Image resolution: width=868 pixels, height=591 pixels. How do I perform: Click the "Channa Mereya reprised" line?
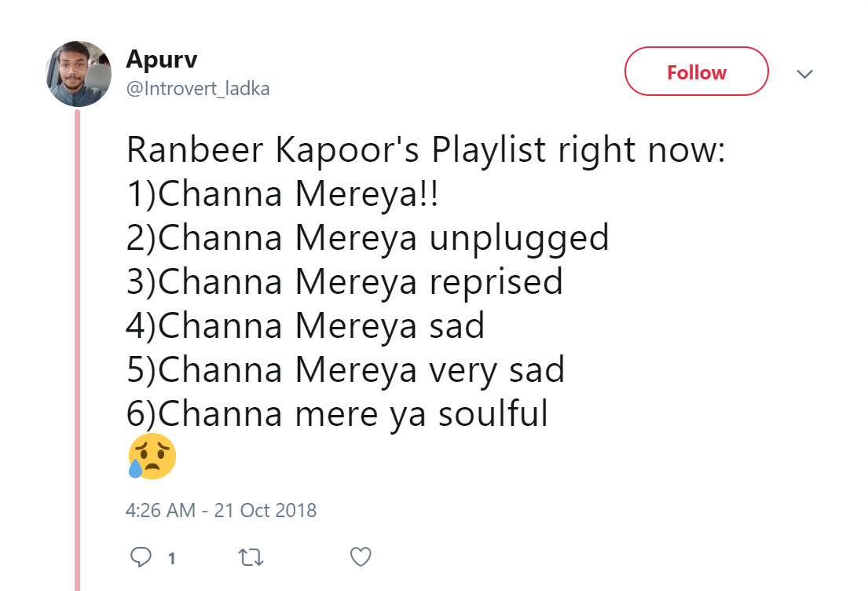345,282
